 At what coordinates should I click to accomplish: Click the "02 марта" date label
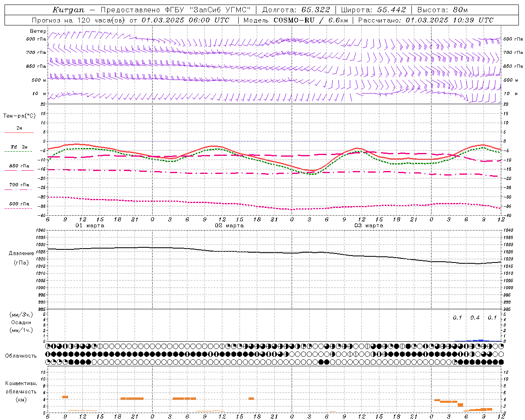tap(229, 226)
